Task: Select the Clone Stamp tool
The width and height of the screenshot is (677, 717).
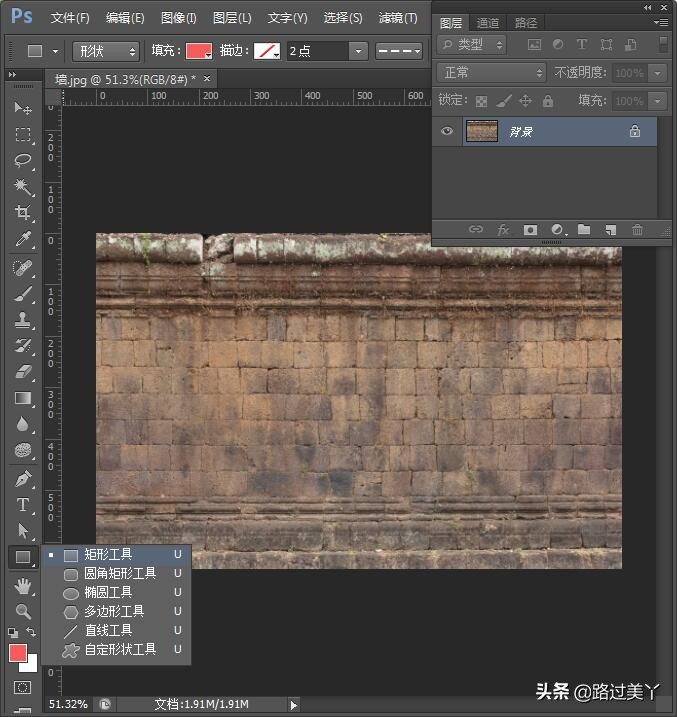Action: coord(23,320)
